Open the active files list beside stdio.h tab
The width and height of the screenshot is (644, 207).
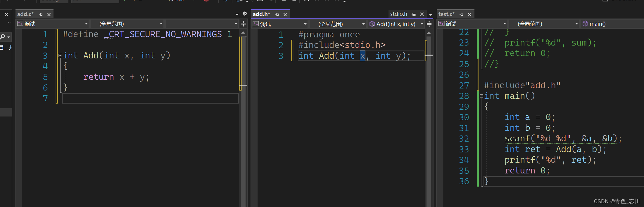431,14
